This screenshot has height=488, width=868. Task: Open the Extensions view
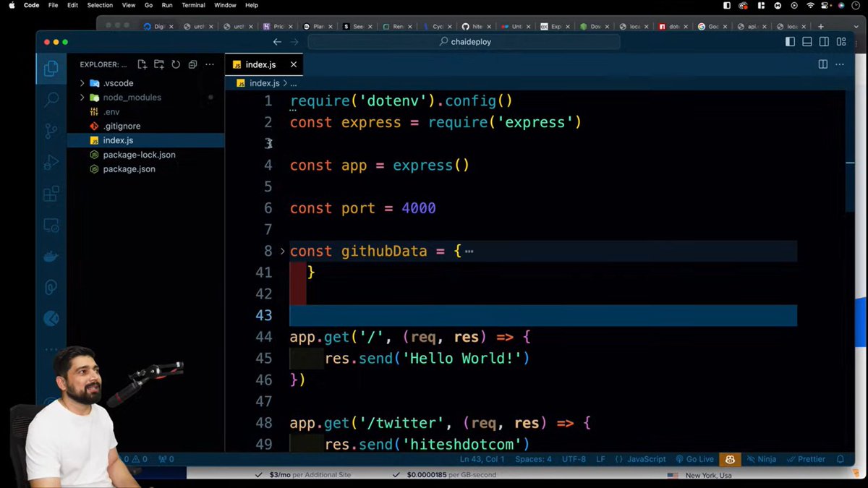point(51,194)
